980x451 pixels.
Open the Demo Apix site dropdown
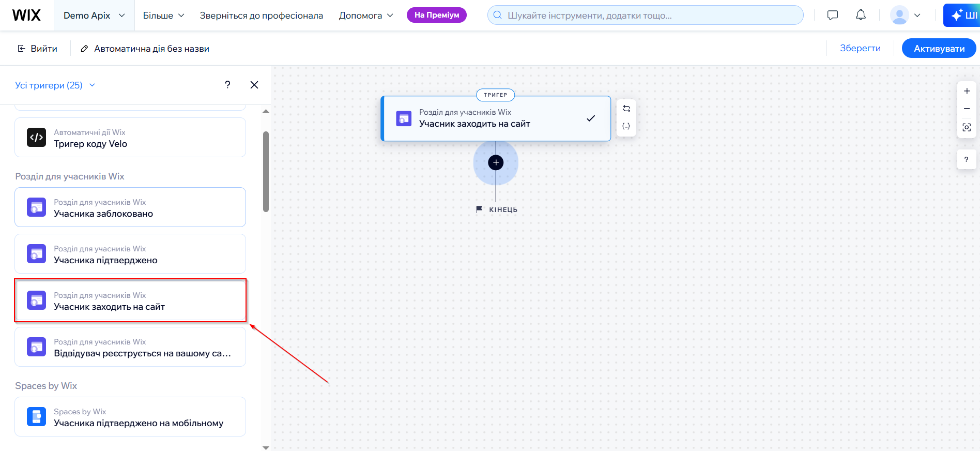[x=94, y=16]
